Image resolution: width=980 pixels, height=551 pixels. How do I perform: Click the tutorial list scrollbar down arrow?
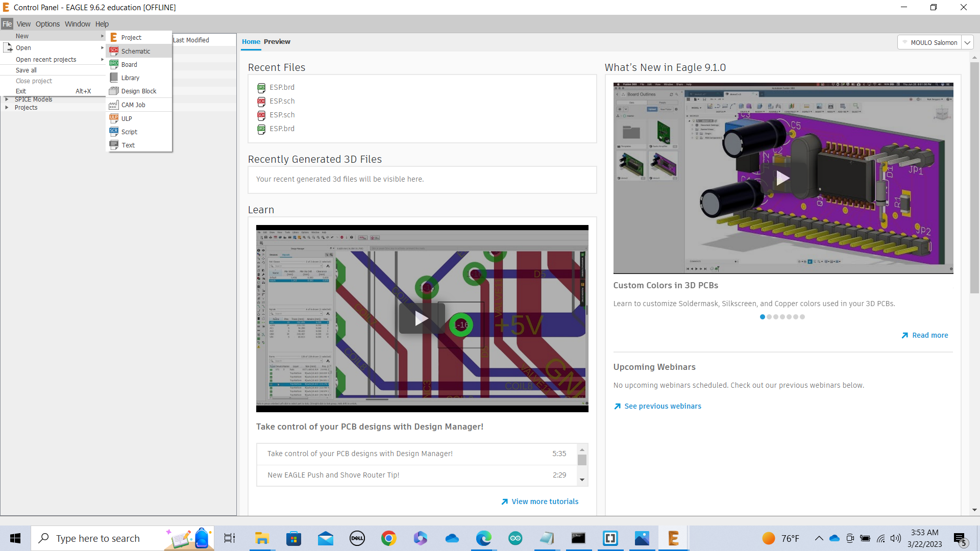(582, 480)
